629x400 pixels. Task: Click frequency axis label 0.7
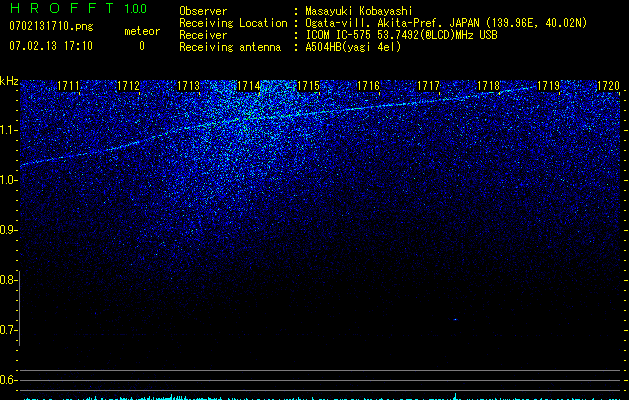click(x=8, y=330)
